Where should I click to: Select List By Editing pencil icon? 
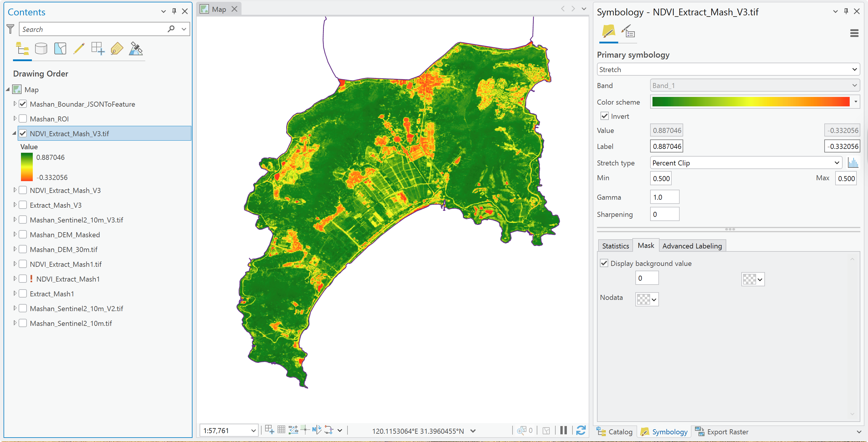(79, 49)
